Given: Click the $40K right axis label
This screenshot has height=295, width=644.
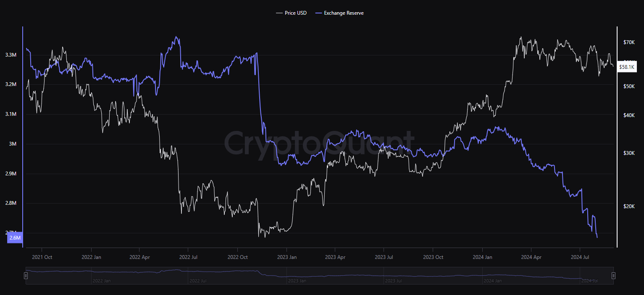Looking at the screenshot, I should (629, 115).
